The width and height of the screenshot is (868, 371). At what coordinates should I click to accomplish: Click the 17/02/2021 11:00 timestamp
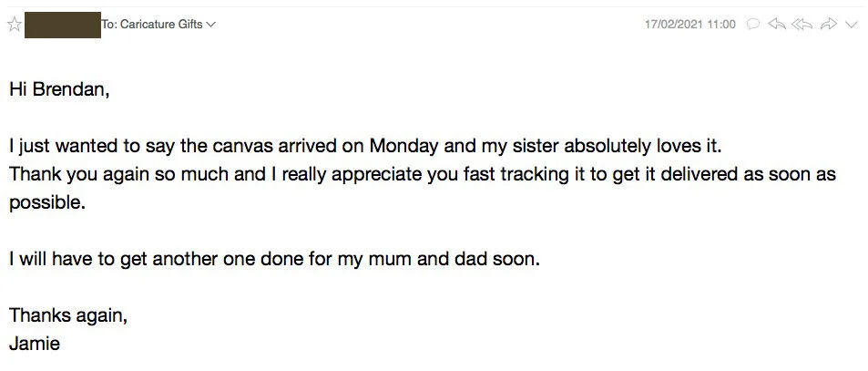[689, 25]
